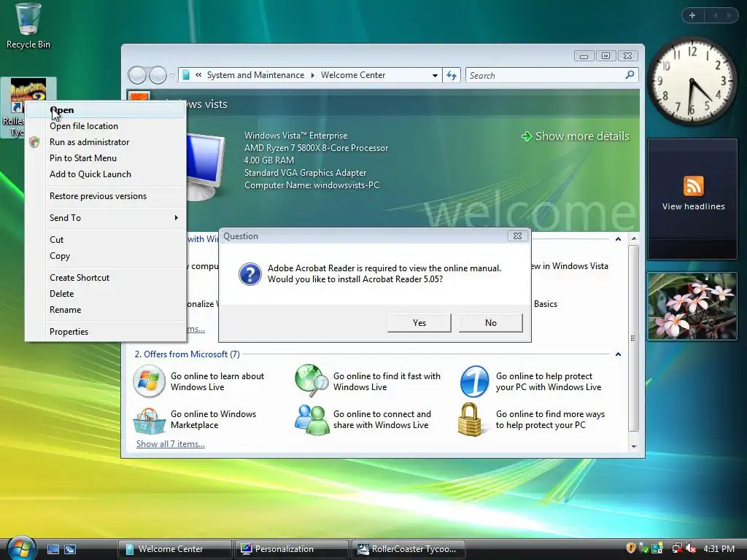Collapse the Get started section chevron

click(x=618, y=239)
